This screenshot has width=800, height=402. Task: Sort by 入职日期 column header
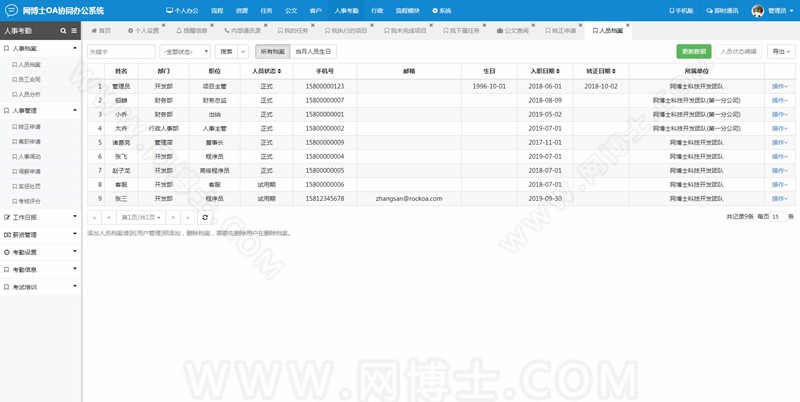(545, 71)
